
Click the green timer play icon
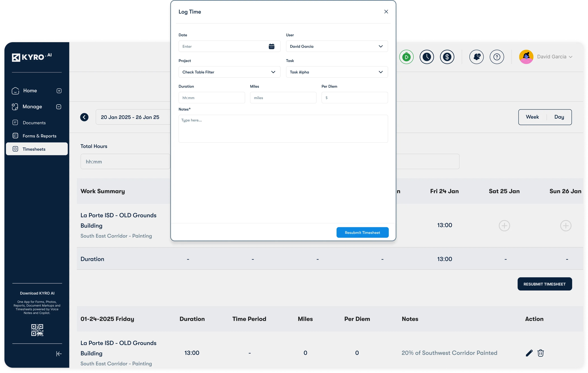coord(406,57)
